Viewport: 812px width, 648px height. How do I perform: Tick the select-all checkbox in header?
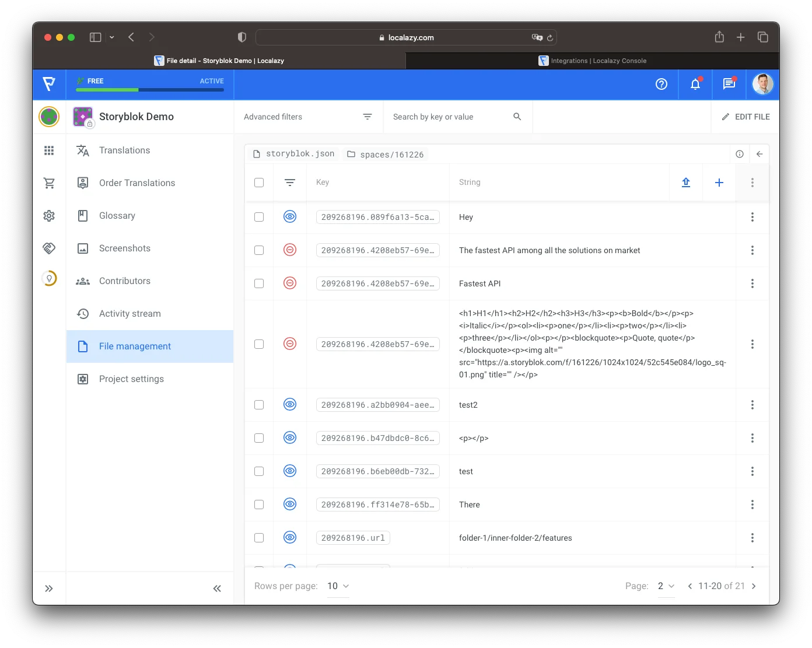[x=259, y=183]
